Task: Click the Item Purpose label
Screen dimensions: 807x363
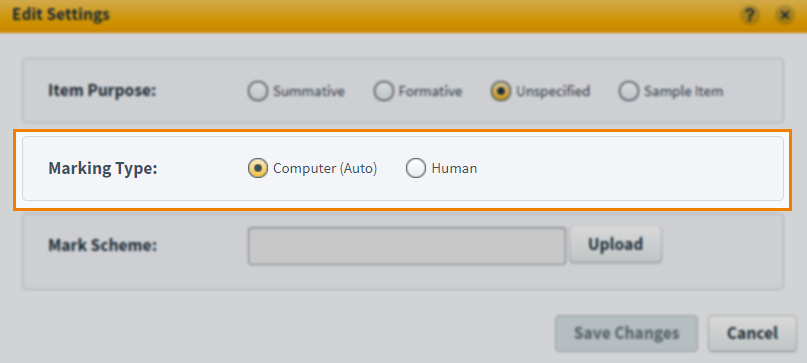Action: [x=102, y=91]
